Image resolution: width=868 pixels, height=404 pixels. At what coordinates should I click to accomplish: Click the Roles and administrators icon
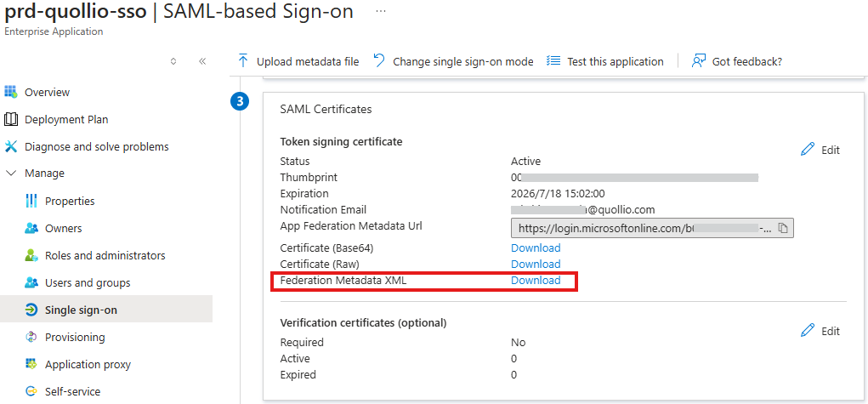point(31,255)
